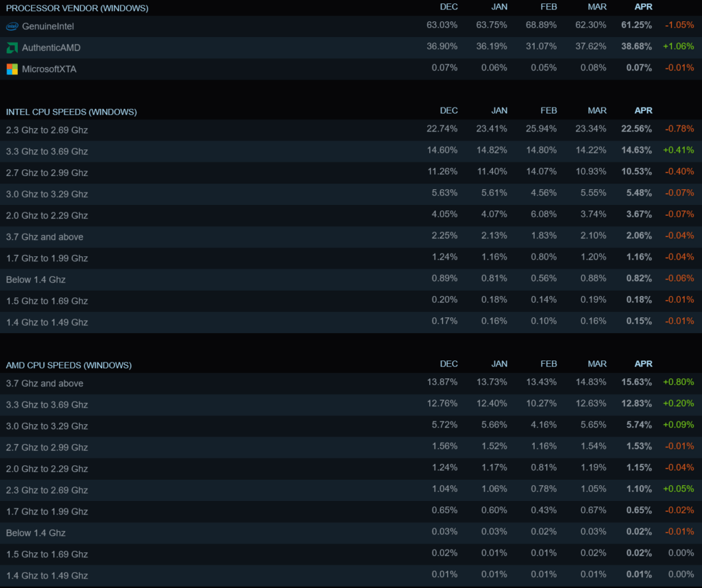Click the 61.25% April value for GenuineIntel

click(636, 25)
